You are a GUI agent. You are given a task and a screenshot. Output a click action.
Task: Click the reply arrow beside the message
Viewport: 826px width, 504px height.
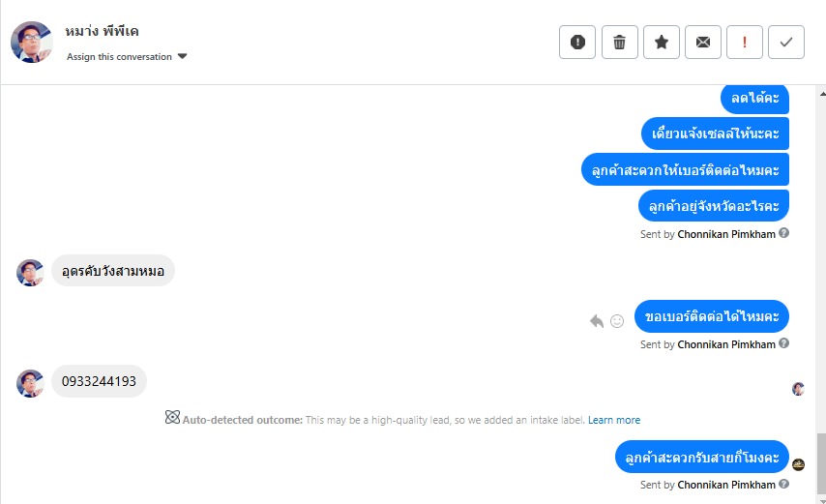[x=597, y=321]
